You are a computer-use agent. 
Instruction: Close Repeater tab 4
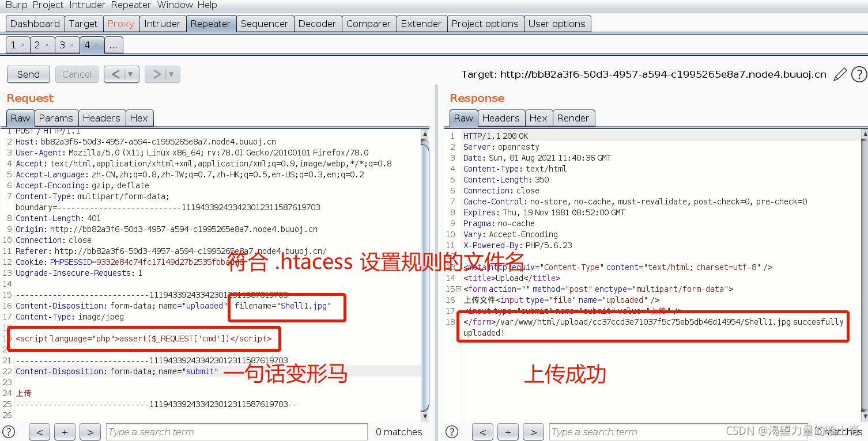(x=96, y=45)
